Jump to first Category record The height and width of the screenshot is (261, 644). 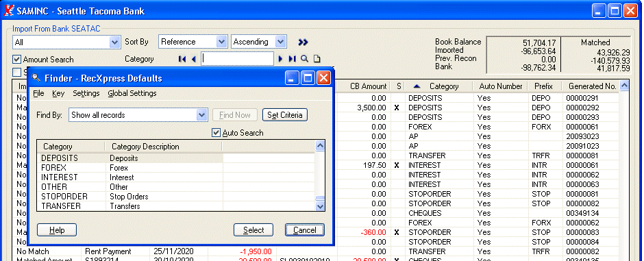[x=182, y=59]
